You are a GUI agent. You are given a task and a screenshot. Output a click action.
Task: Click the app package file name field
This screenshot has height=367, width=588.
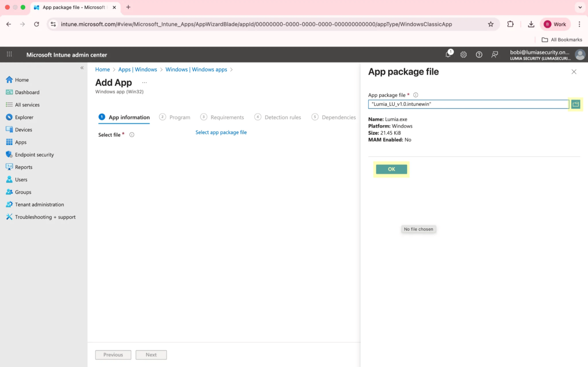pos(468,104)
